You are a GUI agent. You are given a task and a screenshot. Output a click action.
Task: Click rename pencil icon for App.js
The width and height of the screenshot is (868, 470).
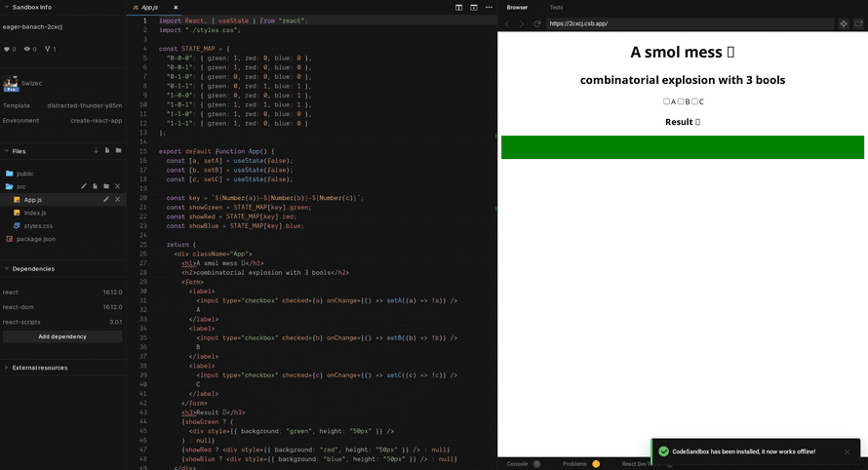coord(106,199)
